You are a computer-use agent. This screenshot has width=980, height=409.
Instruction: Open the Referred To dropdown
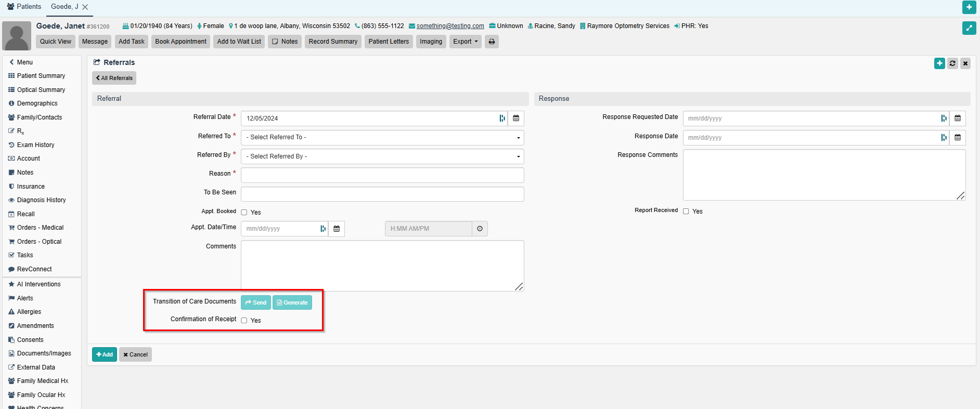click(x=382, y=138)
